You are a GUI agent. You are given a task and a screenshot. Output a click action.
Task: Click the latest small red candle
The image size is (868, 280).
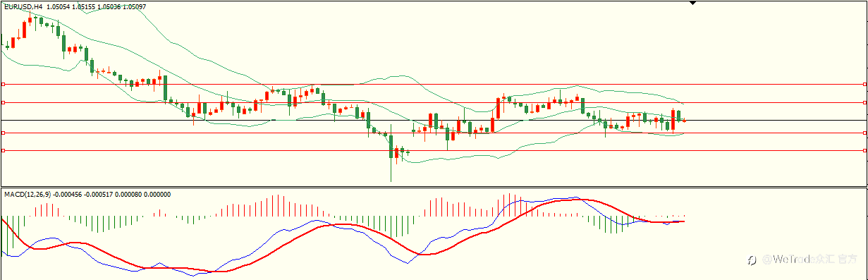[x=684, y=120]
